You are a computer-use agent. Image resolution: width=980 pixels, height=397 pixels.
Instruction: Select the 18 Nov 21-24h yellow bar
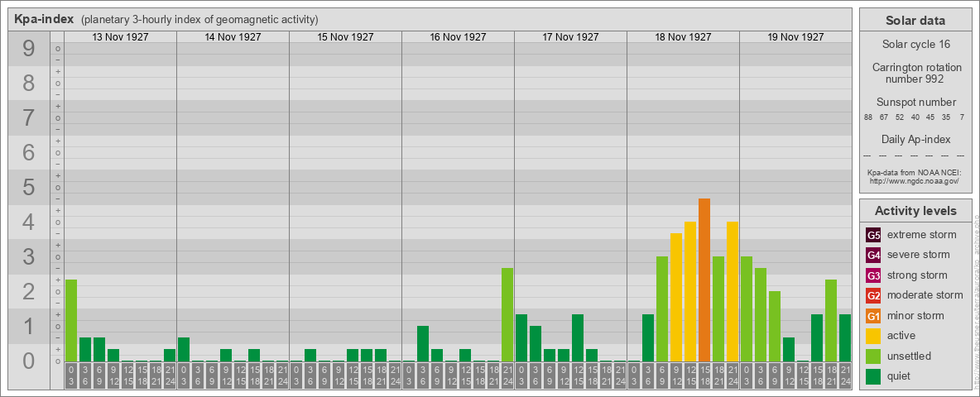[733, 292]
